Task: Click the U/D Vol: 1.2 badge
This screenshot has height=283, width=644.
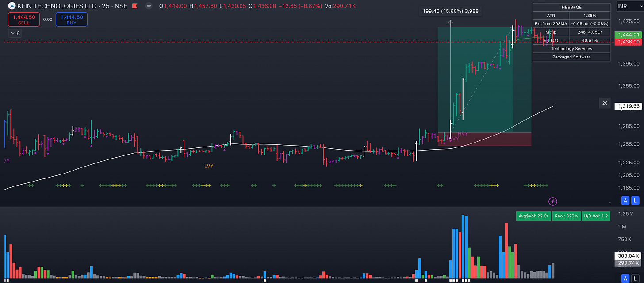Action: (595, 216)
